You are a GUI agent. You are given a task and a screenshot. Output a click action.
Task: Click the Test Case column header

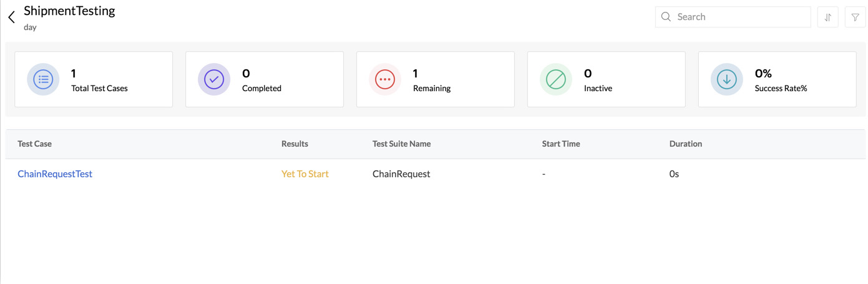click(34, 144)
